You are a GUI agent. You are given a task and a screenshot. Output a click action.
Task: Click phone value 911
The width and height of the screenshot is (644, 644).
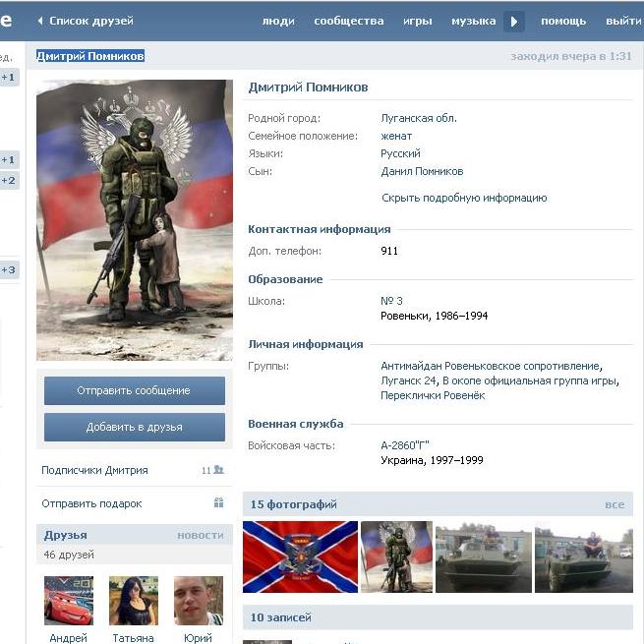click(389, 251)
